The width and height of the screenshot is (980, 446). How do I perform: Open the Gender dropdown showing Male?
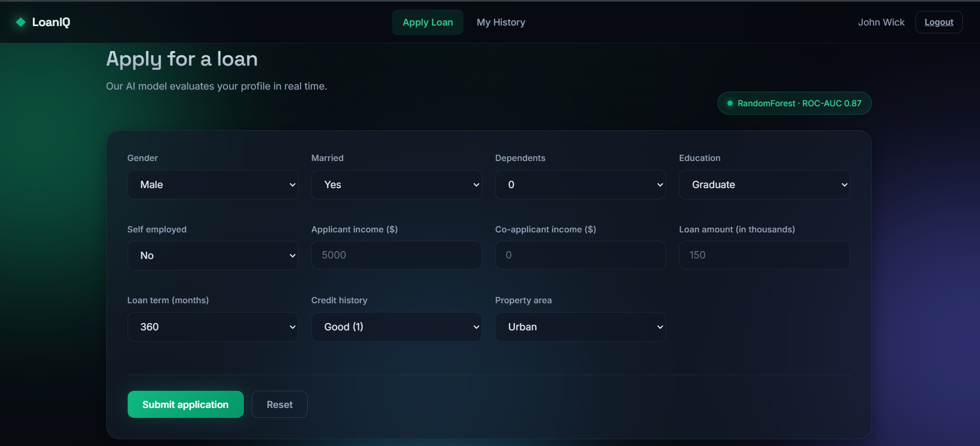click(212, 184)
